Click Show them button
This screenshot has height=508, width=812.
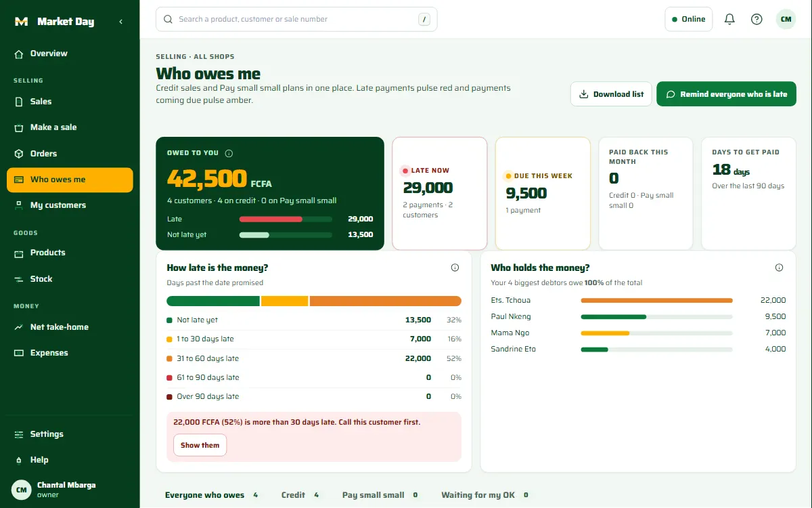200,445
